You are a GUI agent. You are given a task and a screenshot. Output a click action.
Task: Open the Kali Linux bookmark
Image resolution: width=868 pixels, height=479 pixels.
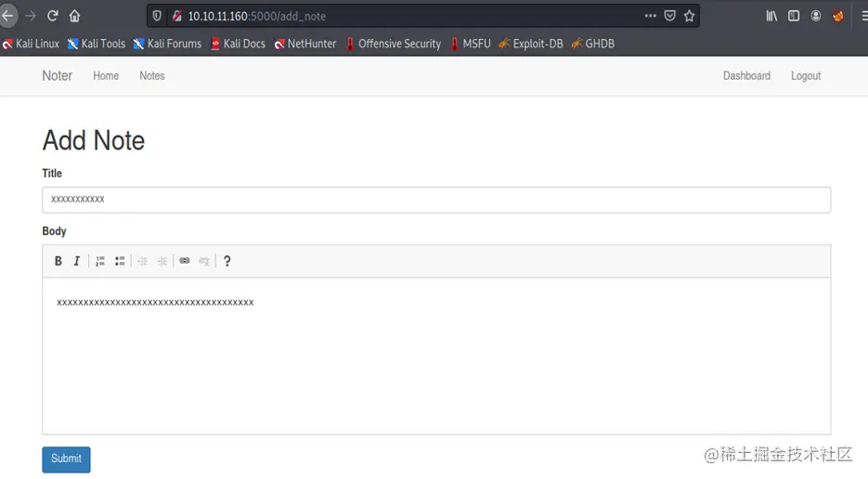pos(31,44)
